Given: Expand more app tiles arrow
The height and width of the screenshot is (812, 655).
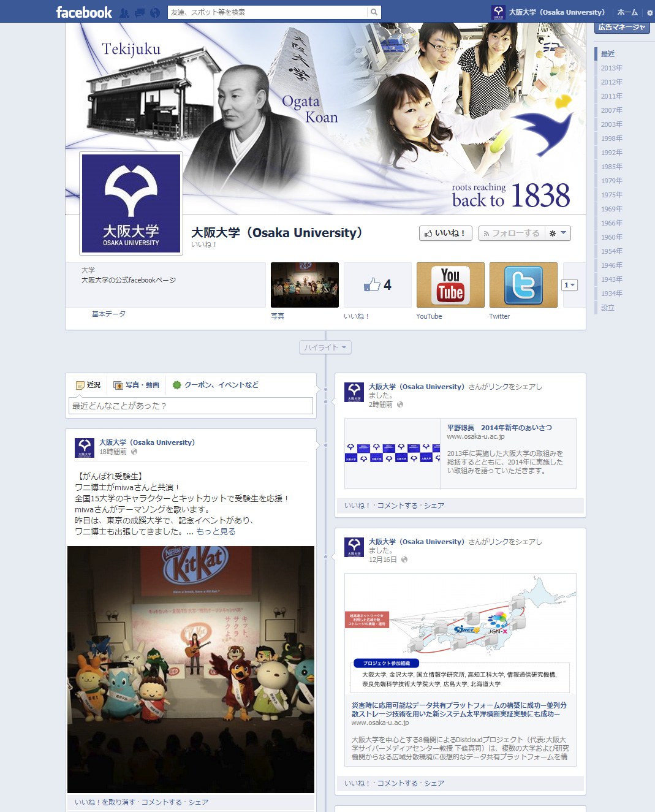Looking at the screenshot, I should coord(570,285).
